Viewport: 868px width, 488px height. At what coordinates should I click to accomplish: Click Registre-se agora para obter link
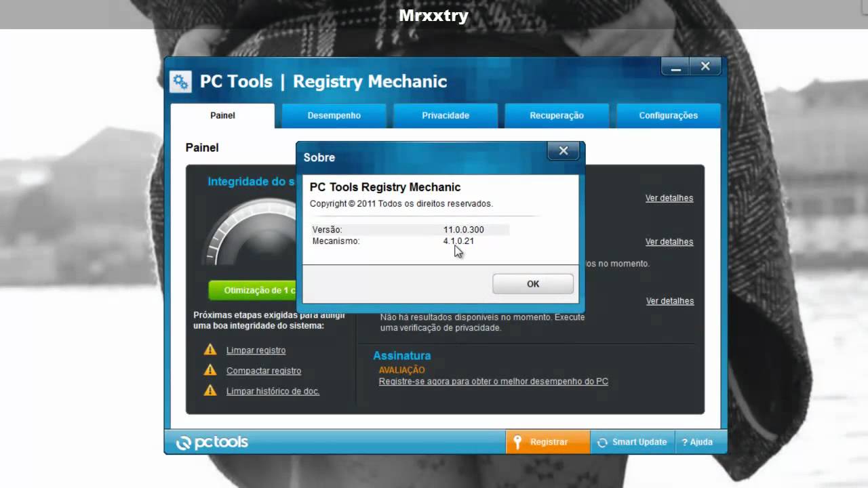point(493,382)
